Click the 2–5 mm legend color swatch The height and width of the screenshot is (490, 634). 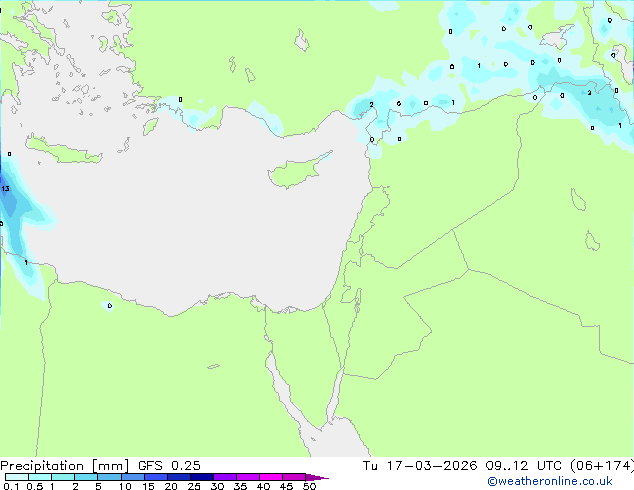(x=86, y=477)
